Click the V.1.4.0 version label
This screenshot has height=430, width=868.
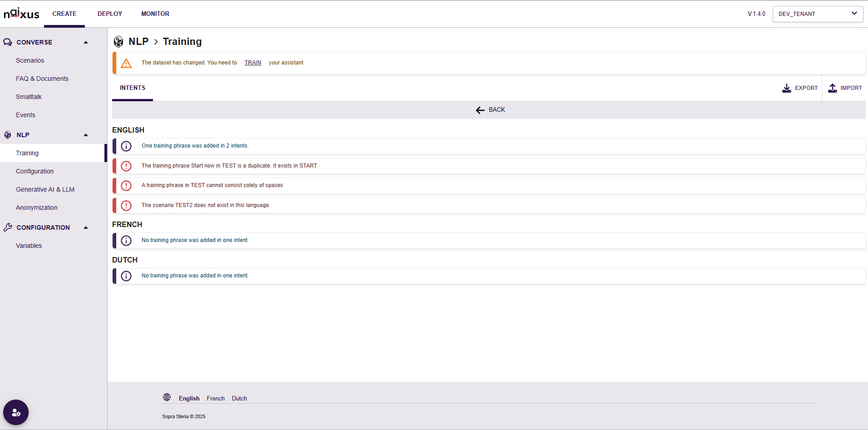[756, 14]
